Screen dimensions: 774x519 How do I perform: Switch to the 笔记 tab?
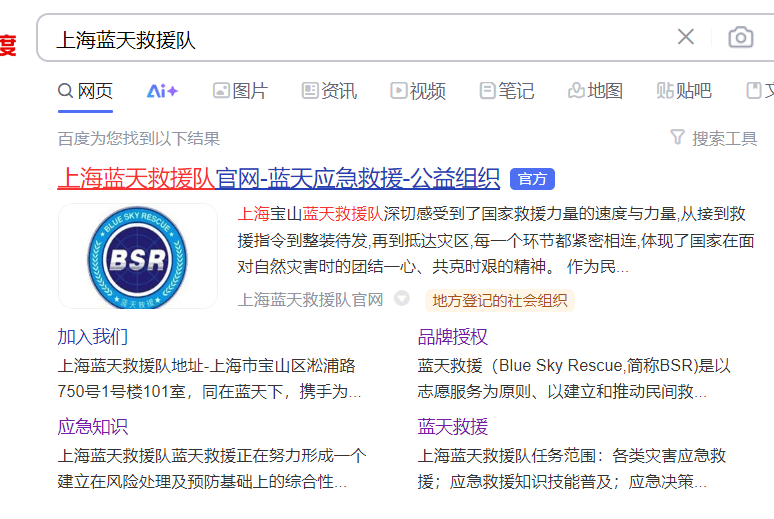(x=507, y=91)
